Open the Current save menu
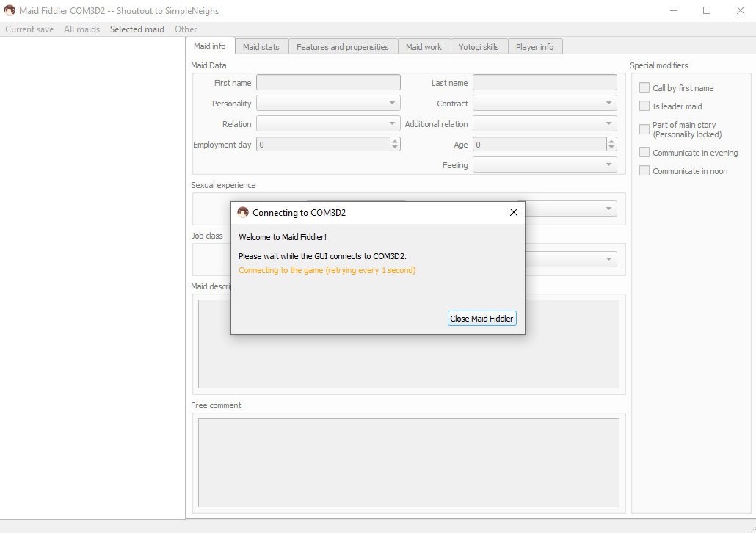This screenshot has height=533, width=756. (29, 29)
